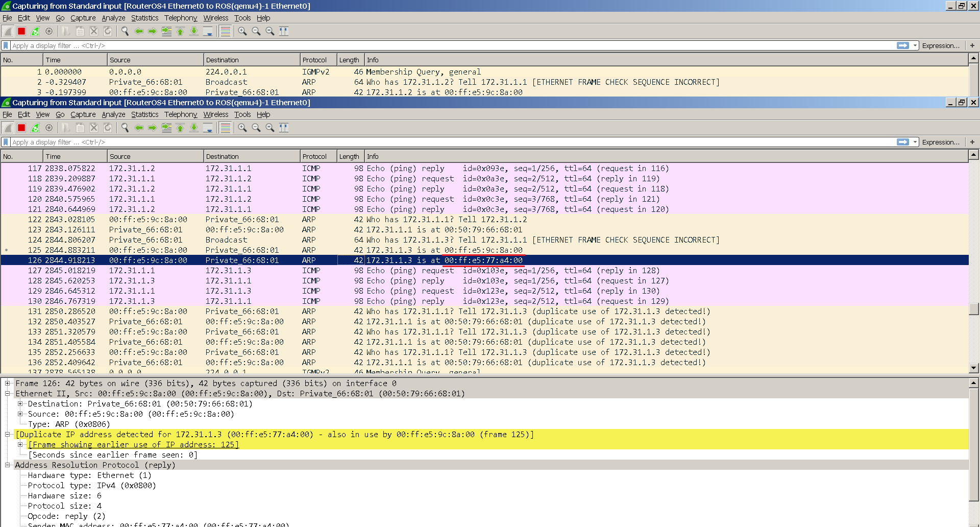This screenshot has height=527, width=980.
Task: Zoom out packet text in front window
Action: click(256, 128)
